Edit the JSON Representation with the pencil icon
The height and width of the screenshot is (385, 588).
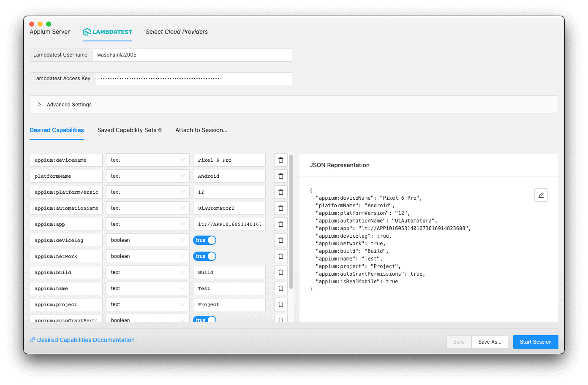[541, 195]
